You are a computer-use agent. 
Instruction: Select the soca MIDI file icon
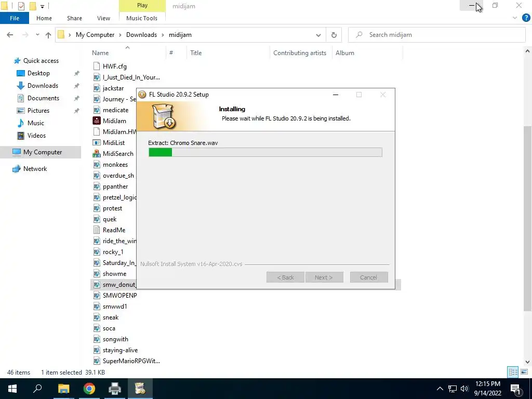(x=97, y=328)
